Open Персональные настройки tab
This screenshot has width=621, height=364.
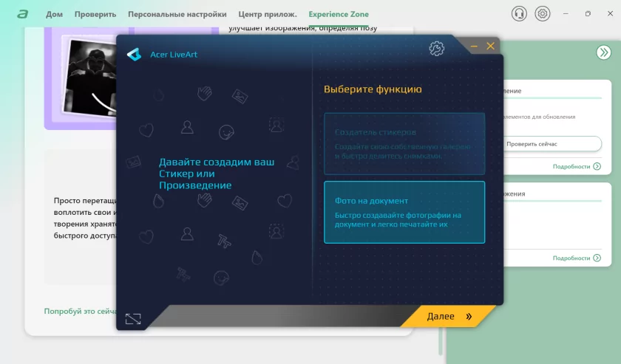pos(177,14)
